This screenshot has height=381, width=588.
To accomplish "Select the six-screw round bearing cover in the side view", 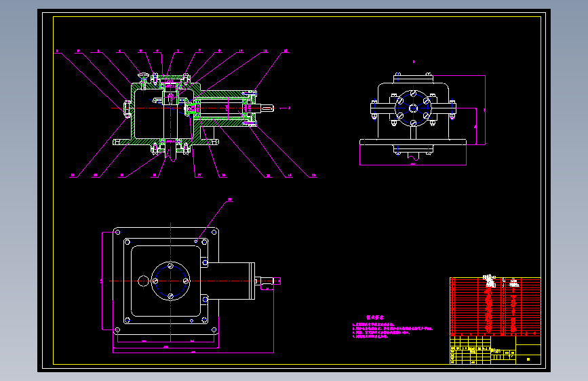I will point(413,108).
